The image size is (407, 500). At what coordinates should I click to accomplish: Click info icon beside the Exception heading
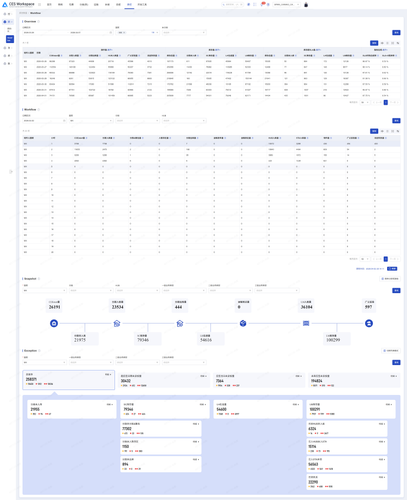click(39, 351)
